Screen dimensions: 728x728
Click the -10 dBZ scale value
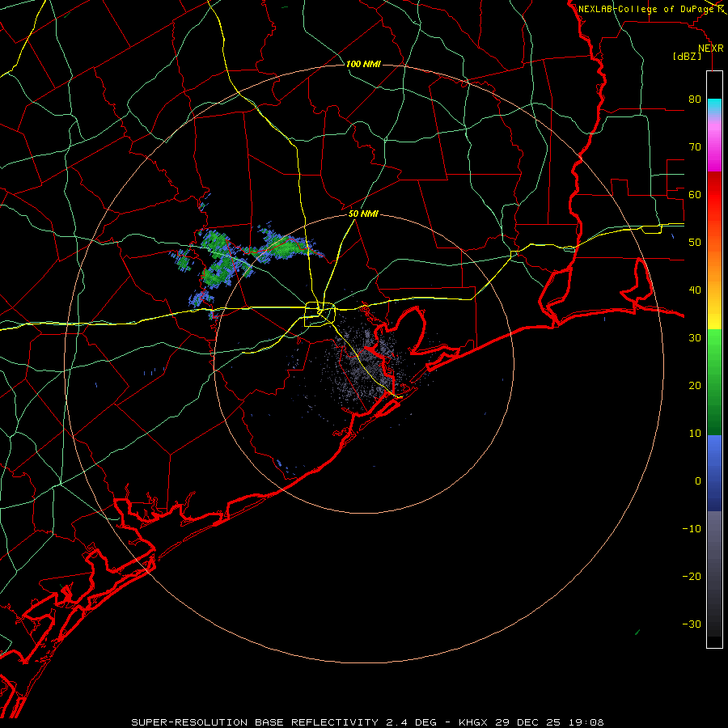[x=692, y=529]
